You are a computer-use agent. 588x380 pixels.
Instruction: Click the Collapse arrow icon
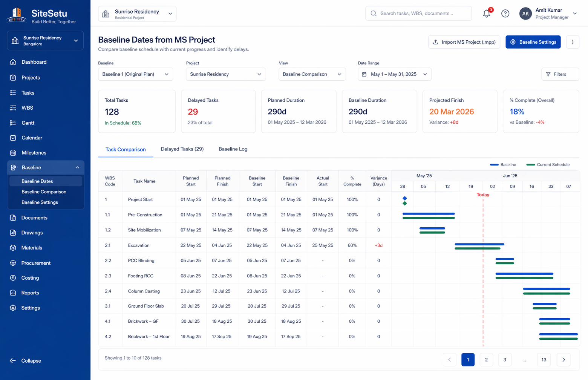13,361
